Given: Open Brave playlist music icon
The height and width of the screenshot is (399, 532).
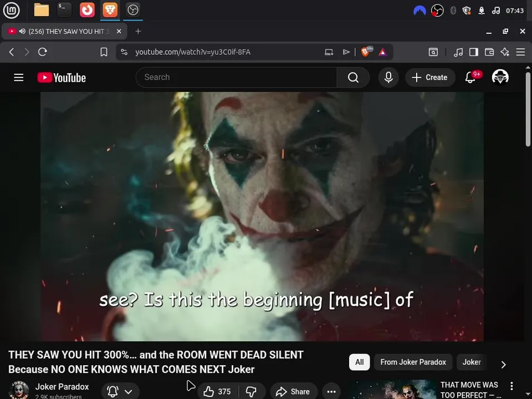Looking at the screenshot, I should click(x=458, y=52).
